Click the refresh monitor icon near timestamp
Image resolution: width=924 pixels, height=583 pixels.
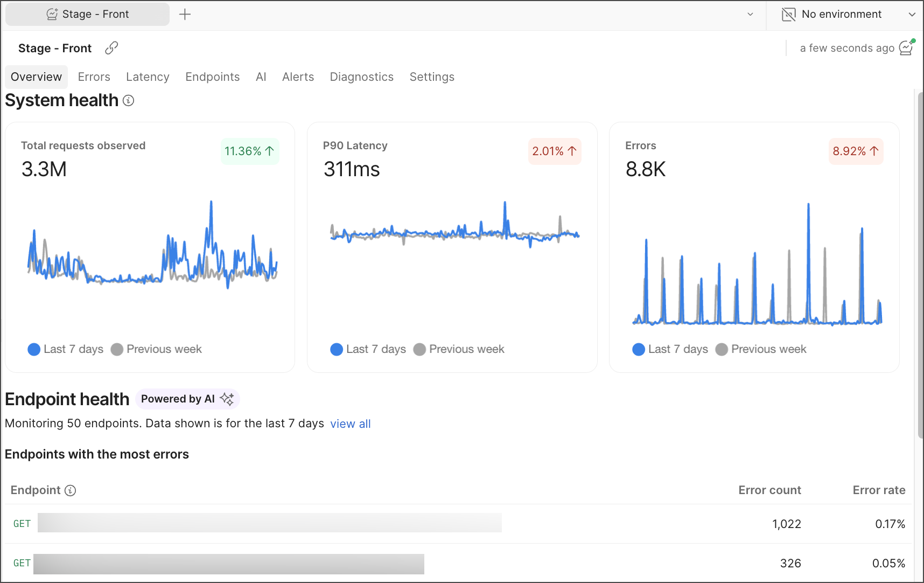point(907,47)
